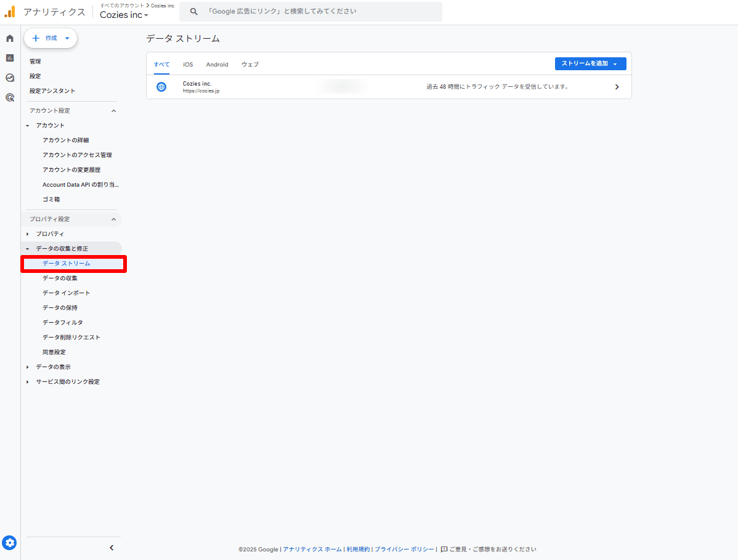The height and width of the screenshot is (560, 738).
Task: Collapse データの収集と修正 tree node
Action: [27, 248]
